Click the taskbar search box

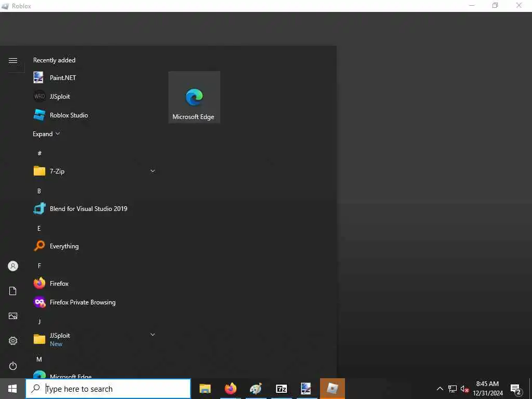pyautogui.click(x=108, y=389)
